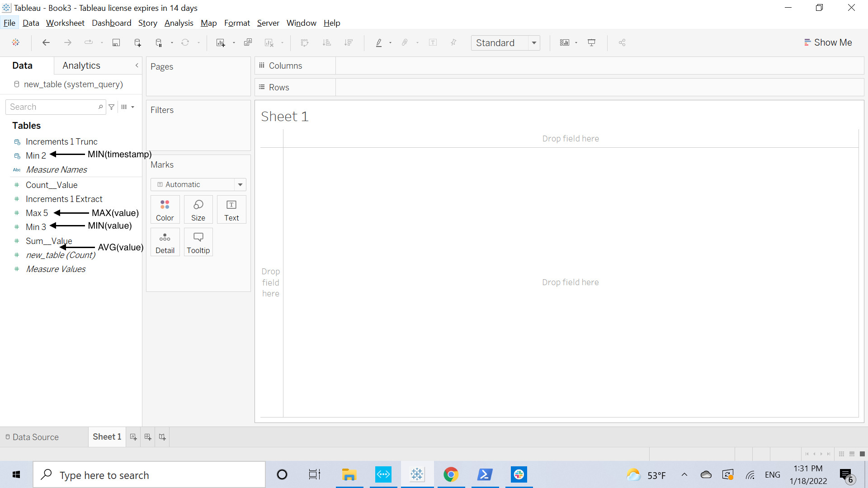This screenshot has width=868, height=488.
Task: Open the Worksheet menu
Action: [x=65, y=23]
